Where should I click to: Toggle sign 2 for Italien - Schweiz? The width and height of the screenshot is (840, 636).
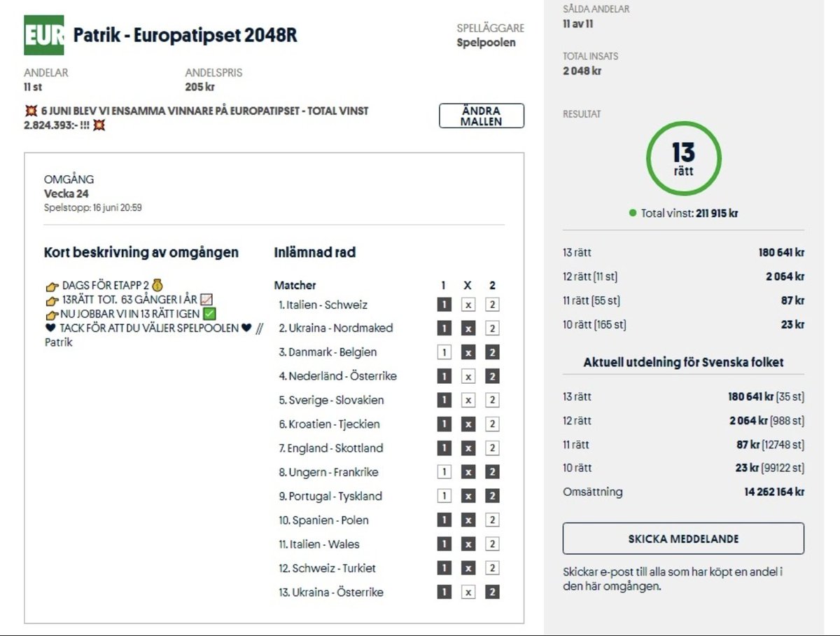click(492, 305)
